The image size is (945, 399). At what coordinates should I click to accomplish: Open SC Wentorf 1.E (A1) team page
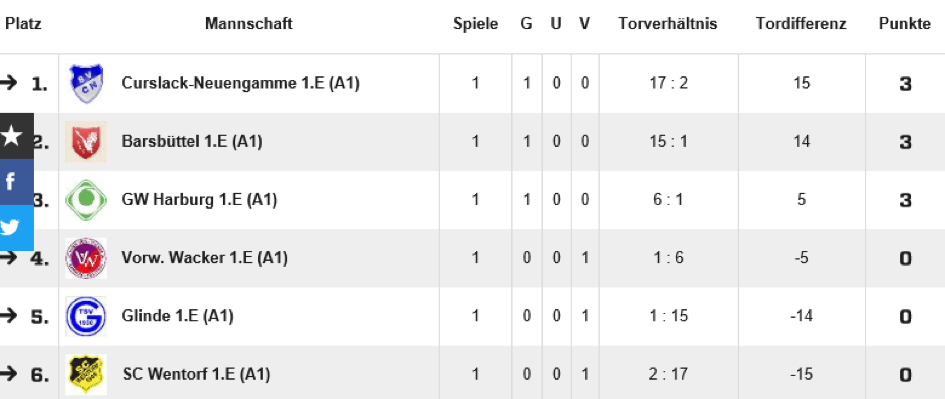point(196,374)
